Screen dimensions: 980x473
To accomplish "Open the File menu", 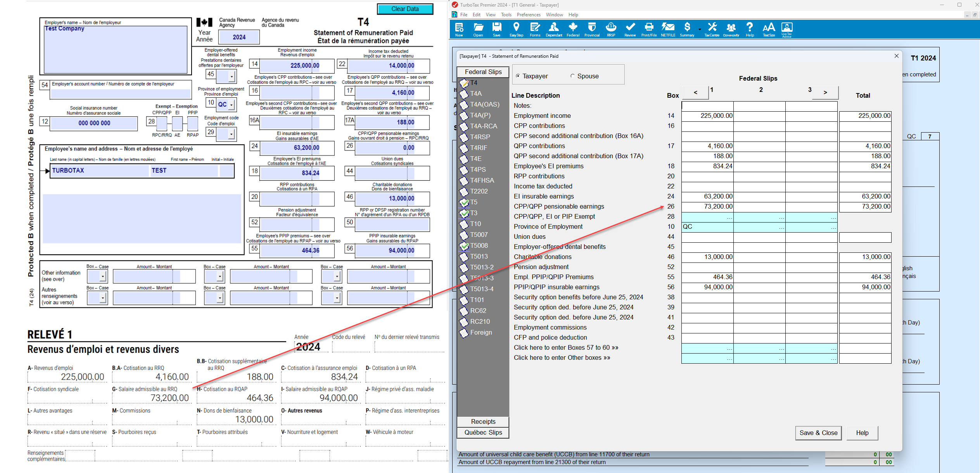I will tap(464, 15).
